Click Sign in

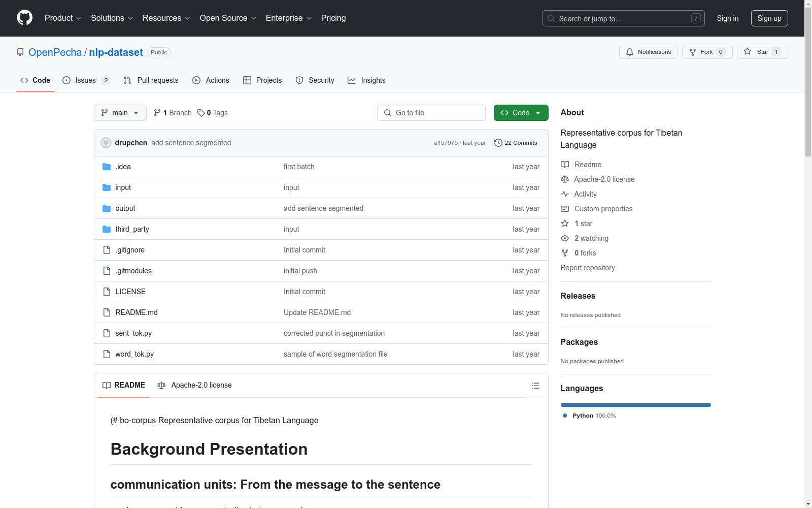point(728,18)
